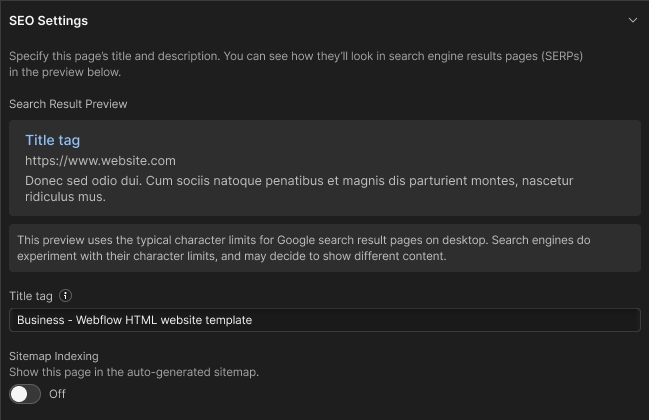Click the Off label beside the toggle

coord(57,394)
